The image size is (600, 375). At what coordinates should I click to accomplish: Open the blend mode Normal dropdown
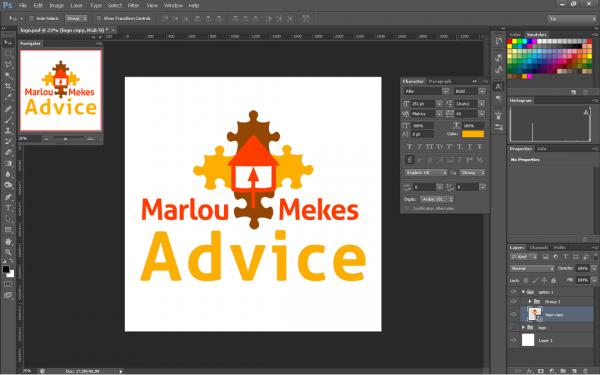click(532, 269)
